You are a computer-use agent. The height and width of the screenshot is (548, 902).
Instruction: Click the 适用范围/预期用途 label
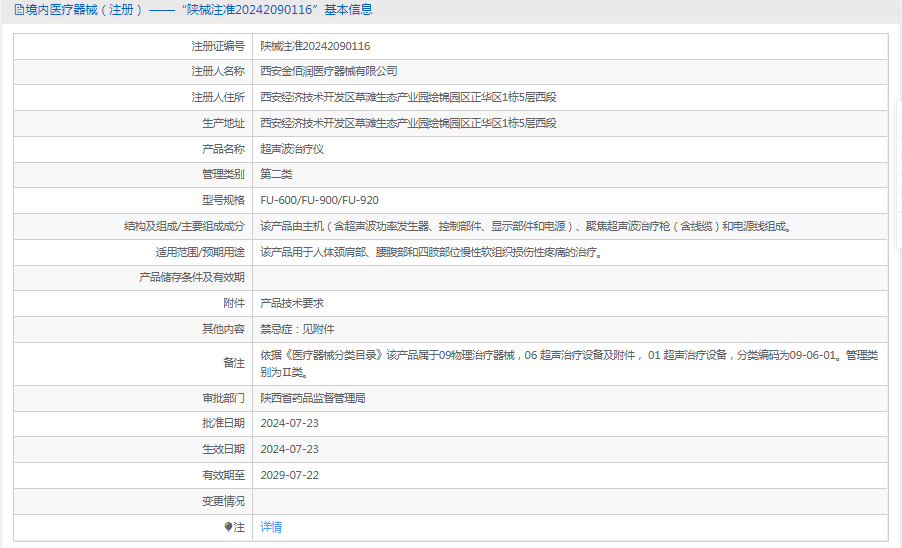[x=200, y=252]
